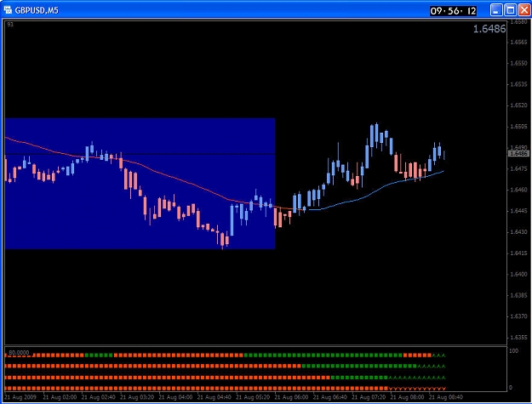
Task: Click the 1.6355 price axis label
Action: tap(518, 337)
